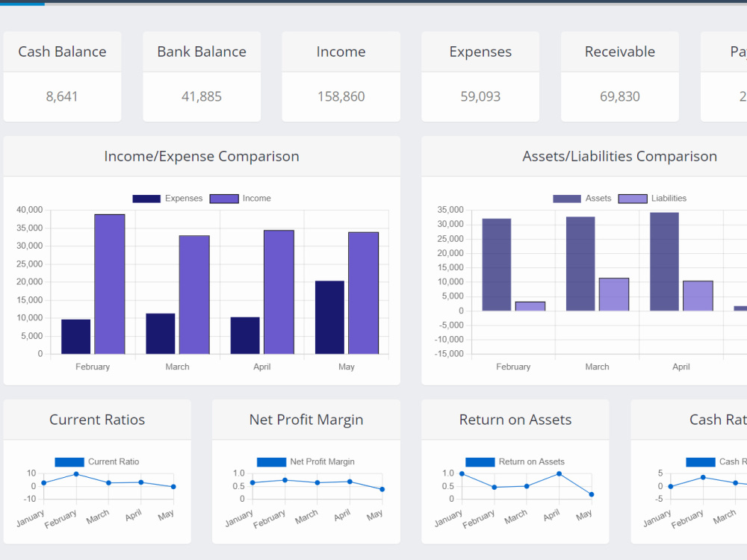Click the Income value 158,860
Screen dimensions: 747x560
[341, 96]
